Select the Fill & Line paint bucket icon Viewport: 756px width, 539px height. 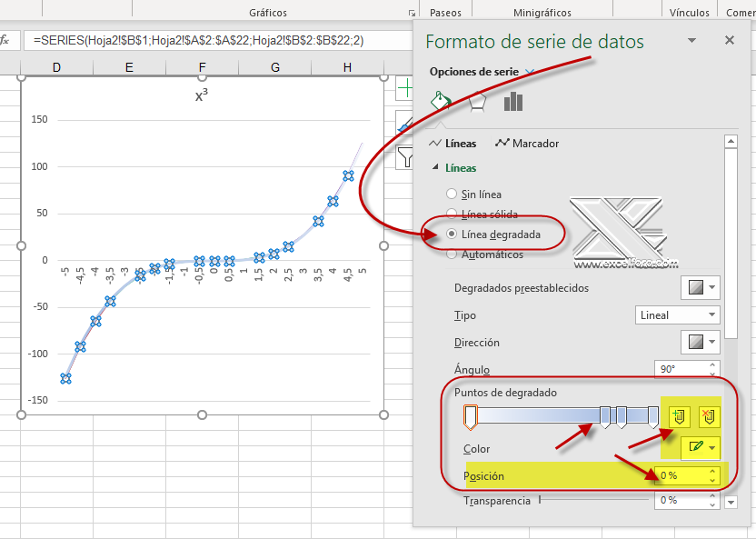pos(440,103)
